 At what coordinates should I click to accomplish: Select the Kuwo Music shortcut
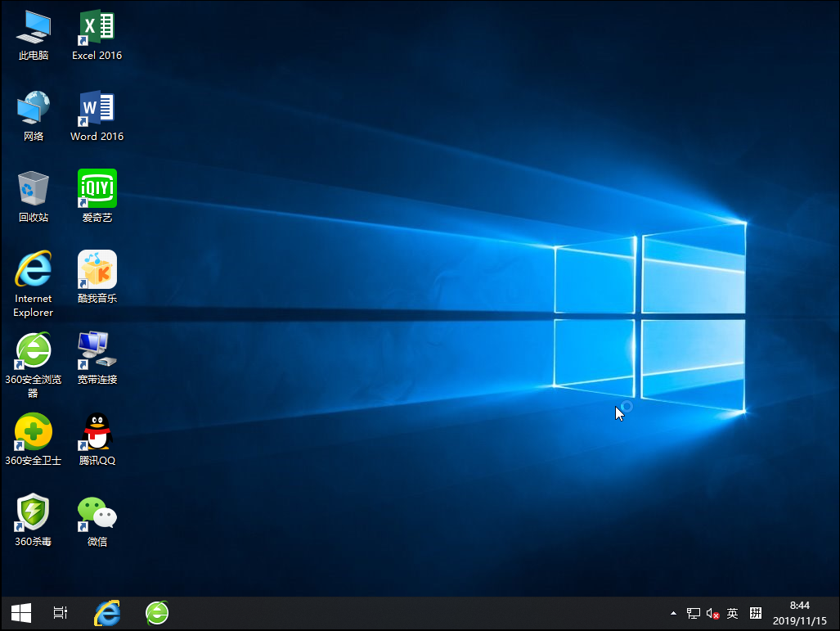[97, 270]
